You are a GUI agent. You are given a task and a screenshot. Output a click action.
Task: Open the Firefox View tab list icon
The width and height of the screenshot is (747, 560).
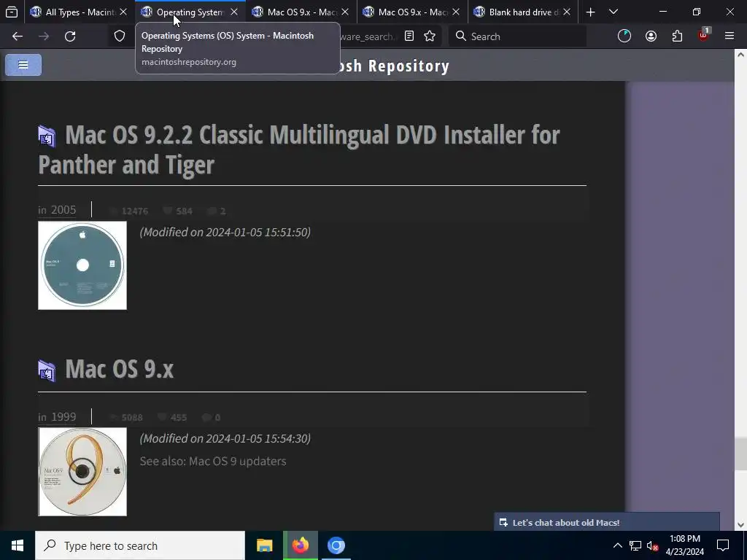(x=12, y=12)
